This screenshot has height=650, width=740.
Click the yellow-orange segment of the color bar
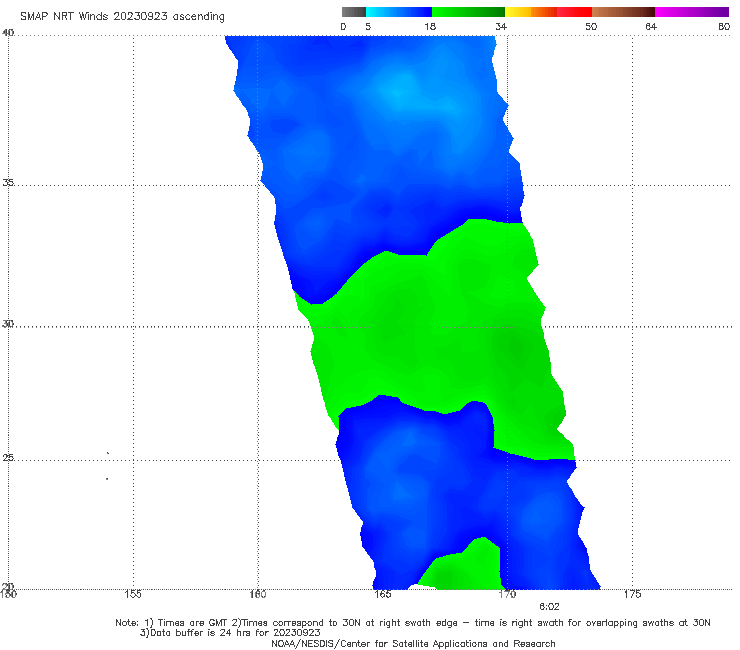(x=531, y=12)
